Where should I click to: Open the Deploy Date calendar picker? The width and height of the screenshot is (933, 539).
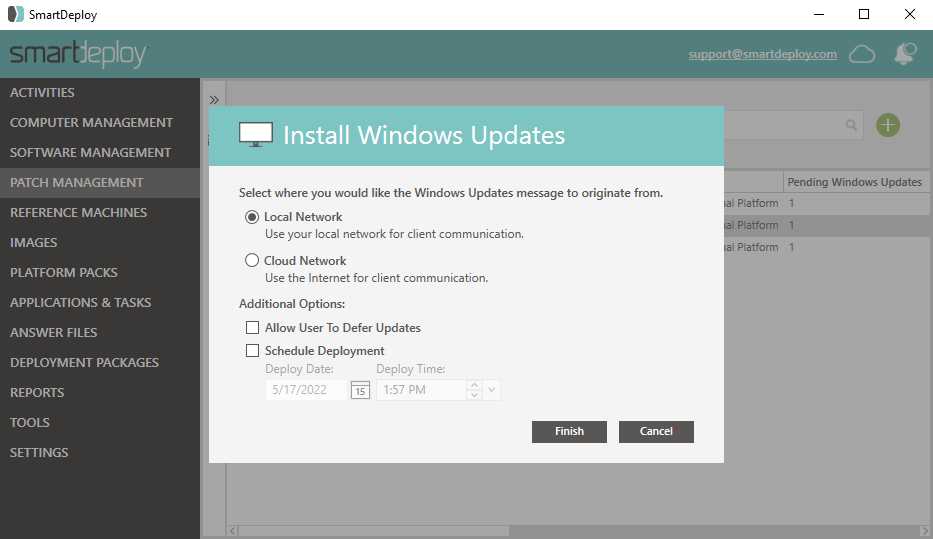pos(360,391)
